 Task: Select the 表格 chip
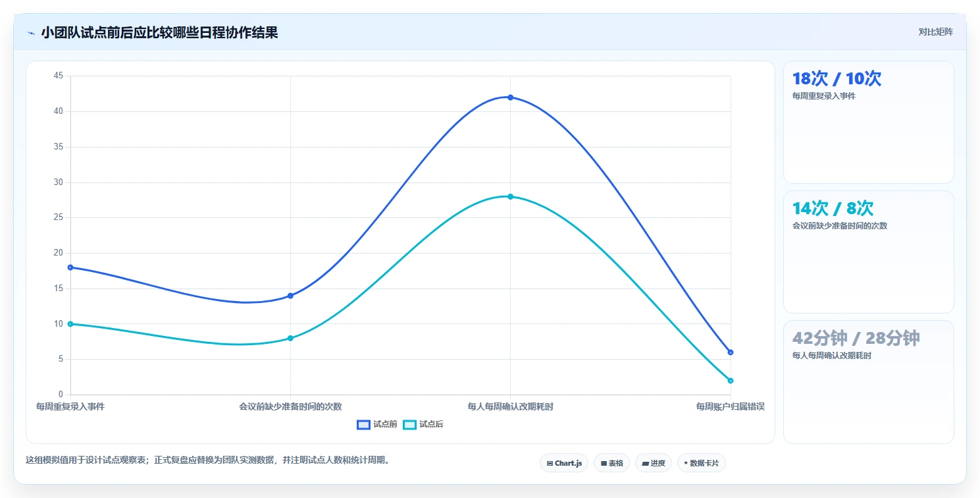(x=611, y=463)
